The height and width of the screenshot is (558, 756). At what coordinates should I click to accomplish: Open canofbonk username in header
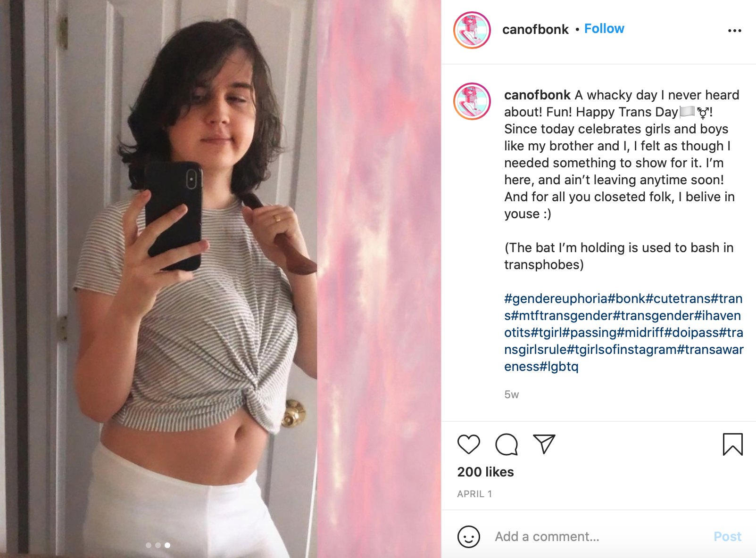[x=535, y=29]
